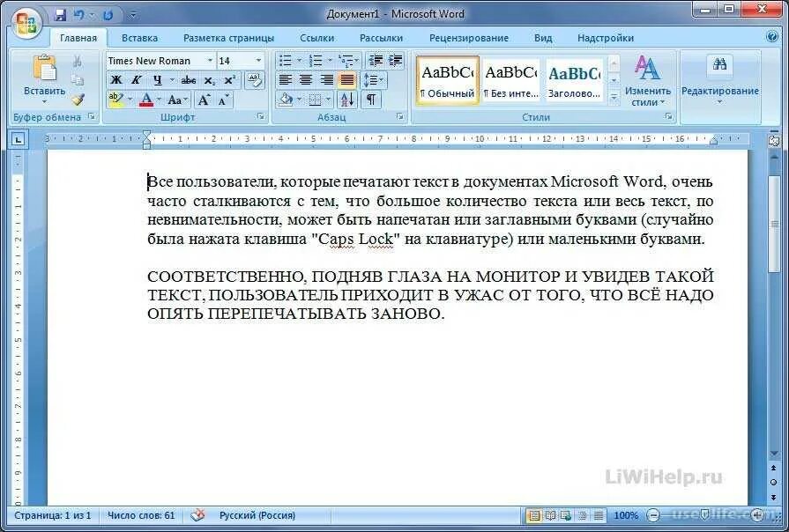Screen dimensions: 789x532
Task: Open the Рассылки tab
Action: tap(381, 38)
